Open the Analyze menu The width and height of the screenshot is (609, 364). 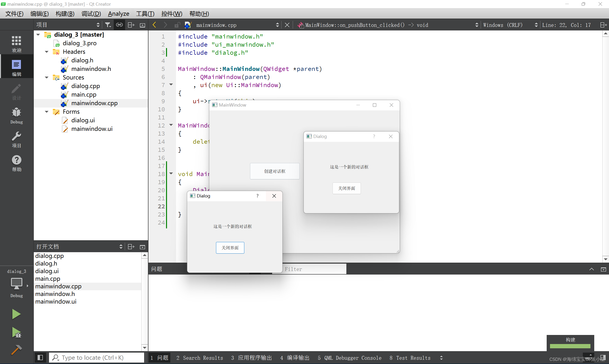tap(118, 14)
